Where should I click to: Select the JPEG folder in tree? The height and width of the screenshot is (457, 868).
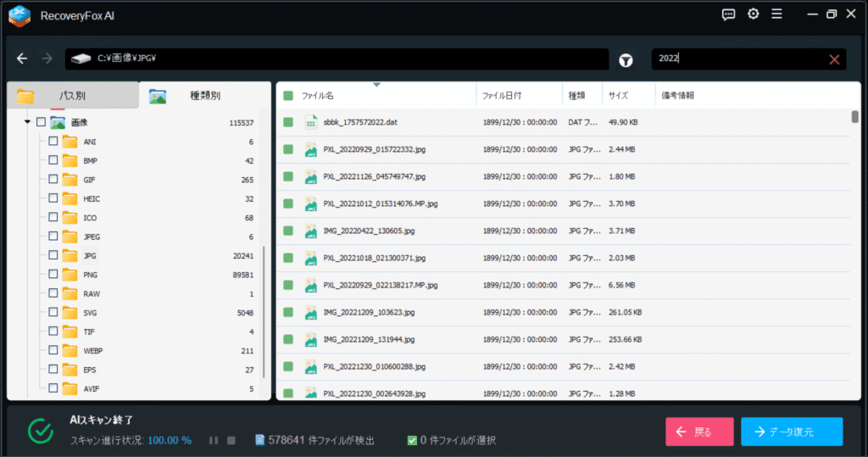[92, 237]
